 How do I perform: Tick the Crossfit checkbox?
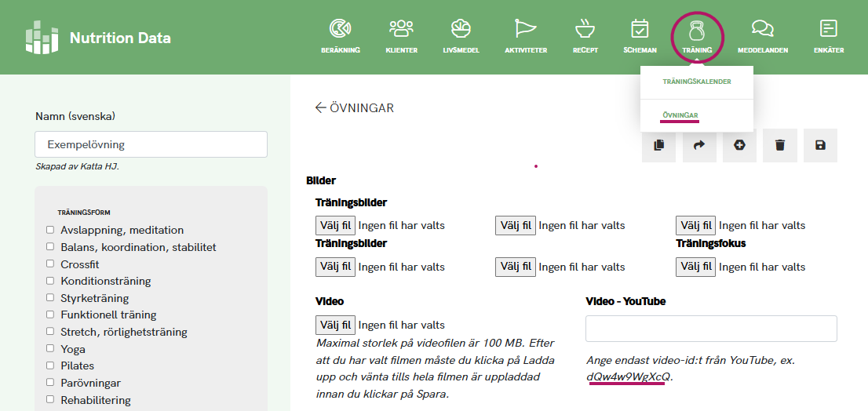pos(50,264)
